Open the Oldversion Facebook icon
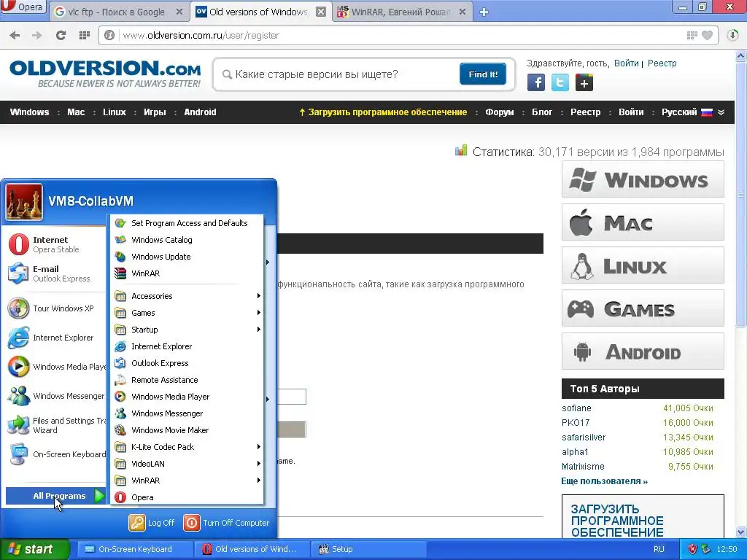This screenshot has width=747, height=560. click(x=536, y=82)
